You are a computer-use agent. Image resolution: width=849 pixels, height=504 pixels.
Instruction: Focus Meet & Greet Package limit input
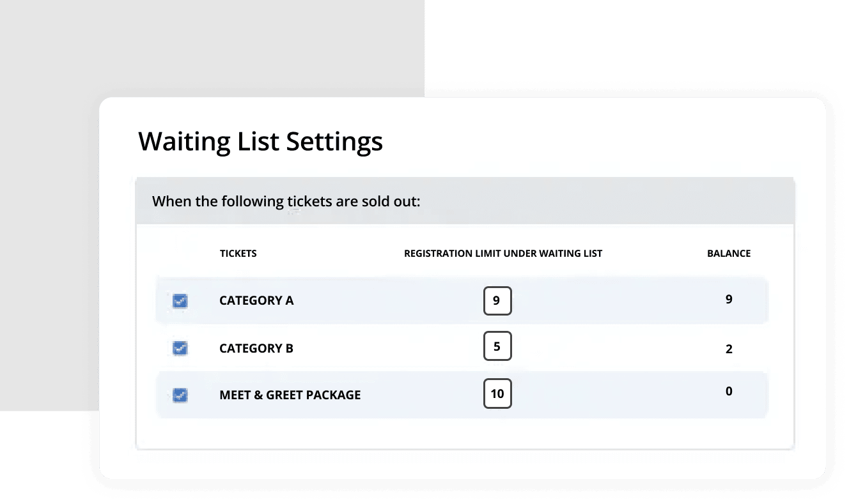497,394
